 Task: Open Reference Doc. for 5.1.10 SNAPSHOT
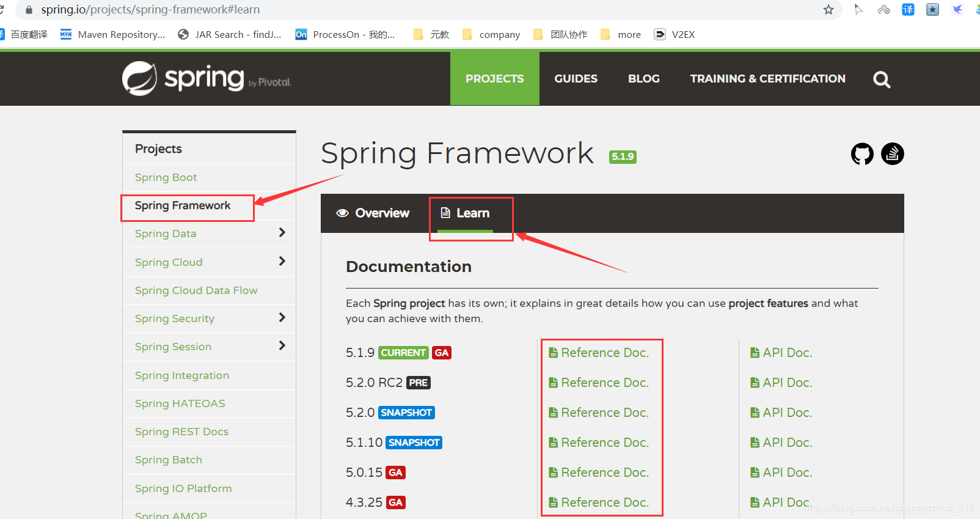click(599, 443)
